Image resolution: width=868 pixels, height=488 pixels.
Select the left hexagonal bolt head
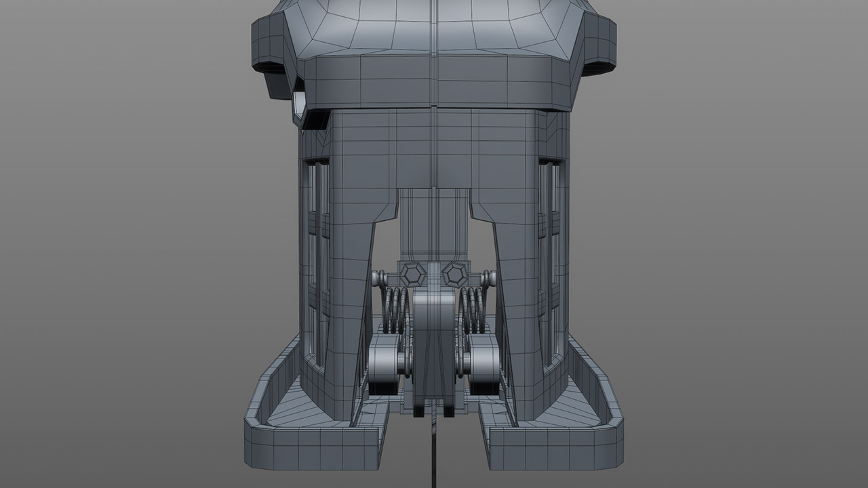412,274
